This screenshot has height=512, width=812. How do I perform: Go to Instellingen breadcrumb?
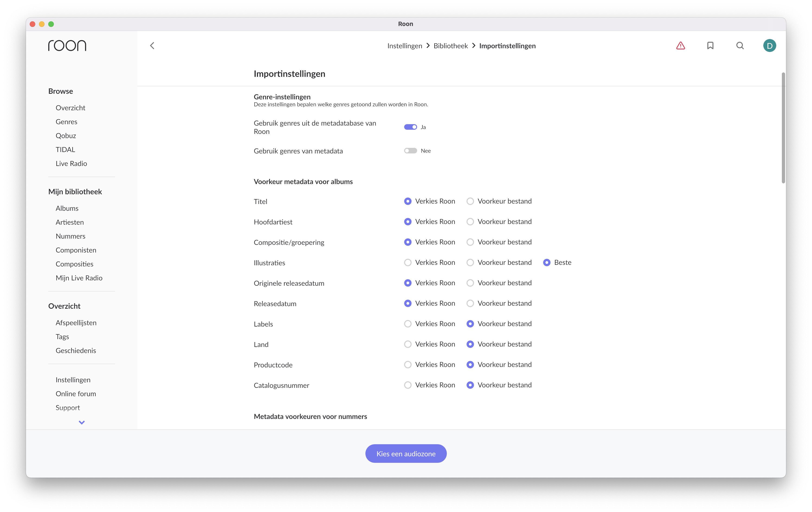[x=404, y=46]
